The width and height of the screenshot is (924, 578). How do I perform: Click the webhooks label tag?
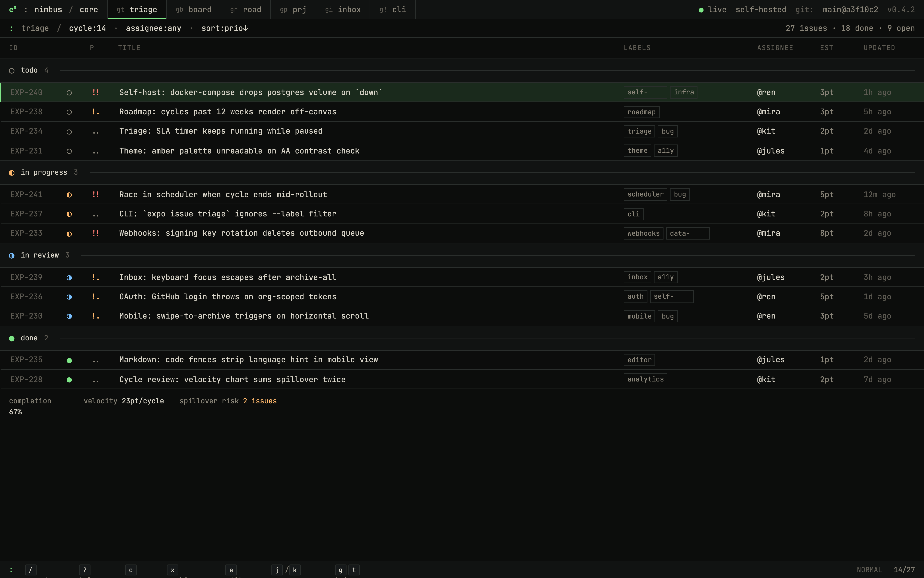coord(643,233)
